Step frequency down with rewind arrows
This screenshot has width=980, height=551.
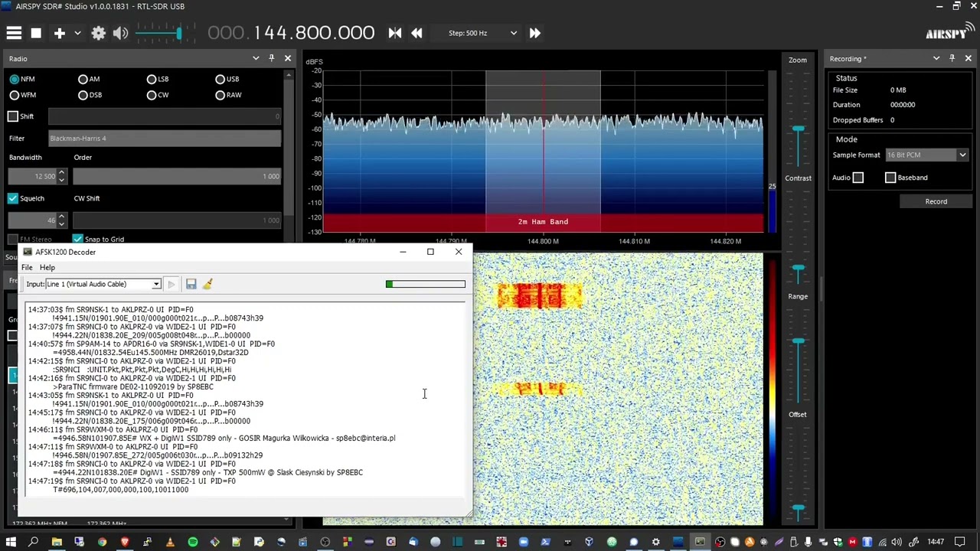point(416,33)
